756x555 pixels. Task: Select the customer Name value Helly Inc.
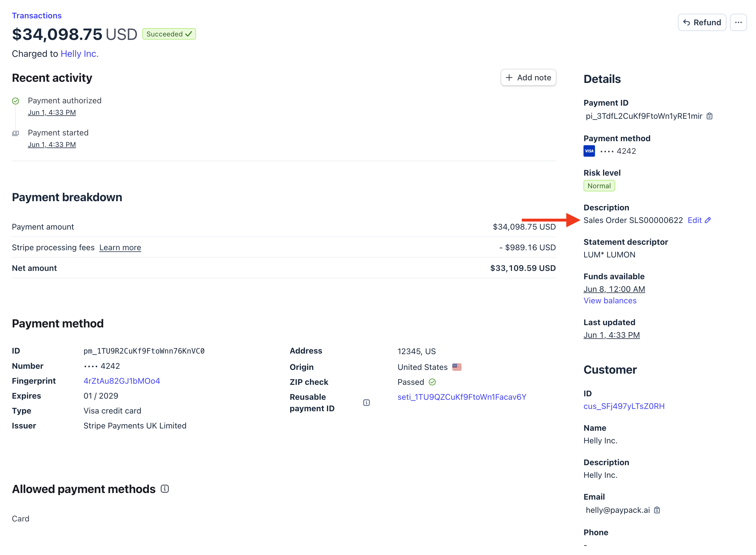coord(600,440)
